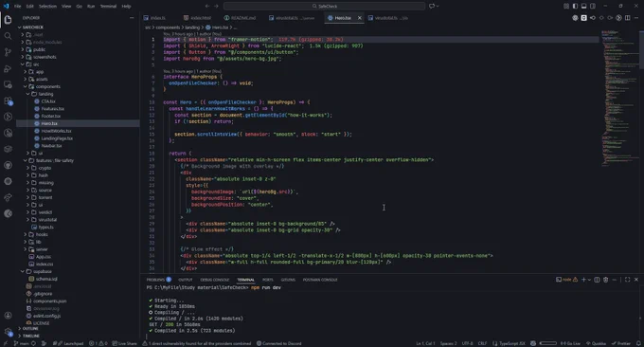Open the Extensions view with badge
The width and height of the screenshot is (644, 347).
tap(8, 100)
